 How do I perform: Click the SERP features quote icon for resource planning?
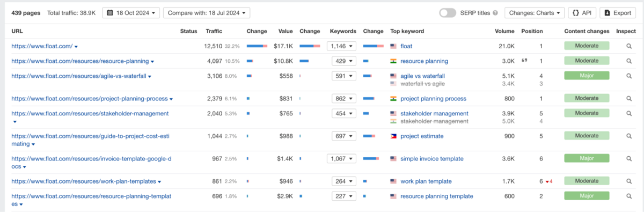[524, 61]
